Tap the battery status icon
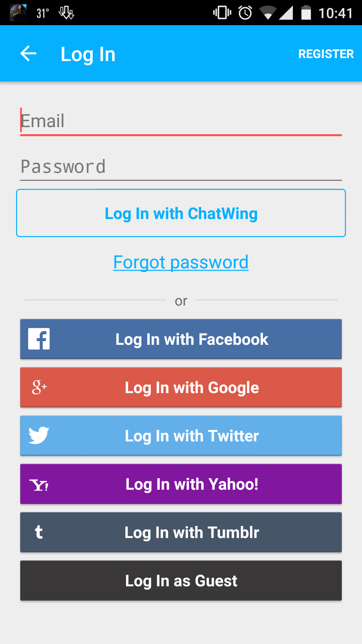The height and width of the screenshot is (644, 362). tap(306, 13)
